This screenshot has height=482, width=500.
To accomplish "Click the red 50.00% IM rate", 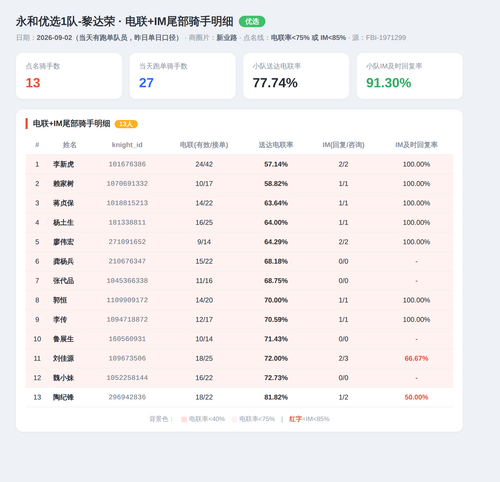I will coord(416,397).
